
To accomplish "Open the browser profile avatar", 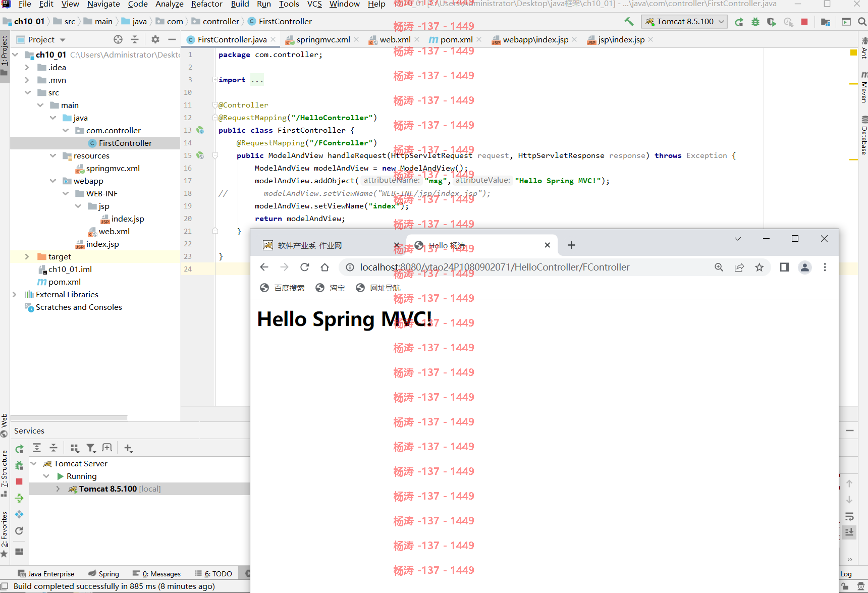I will 805,267.
